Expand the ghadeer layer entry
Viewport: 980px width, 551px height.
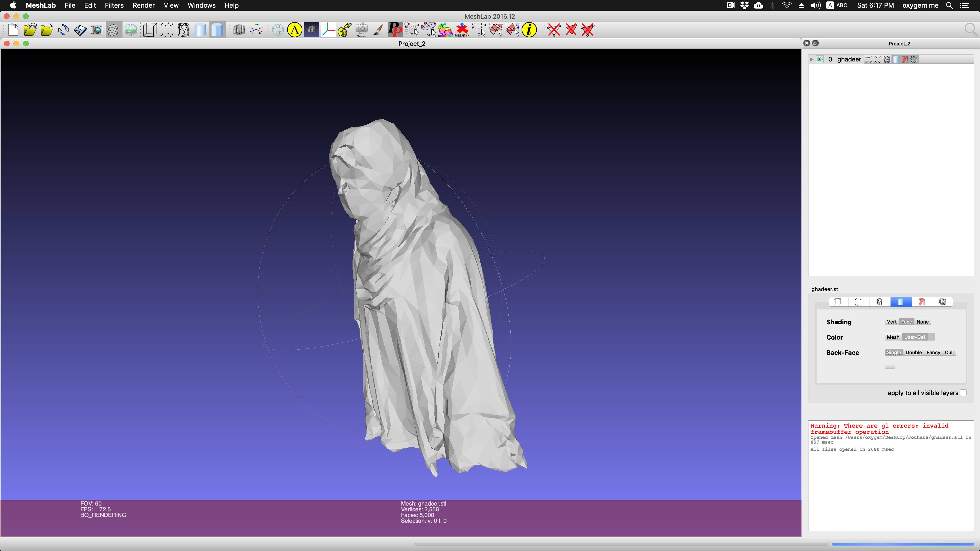point(811,59)
